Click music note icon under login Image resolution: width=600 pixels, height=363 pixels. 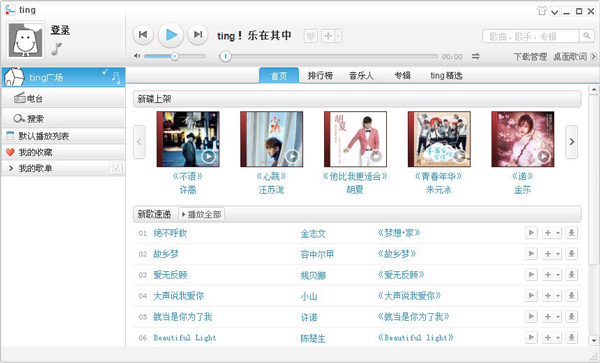57,49
